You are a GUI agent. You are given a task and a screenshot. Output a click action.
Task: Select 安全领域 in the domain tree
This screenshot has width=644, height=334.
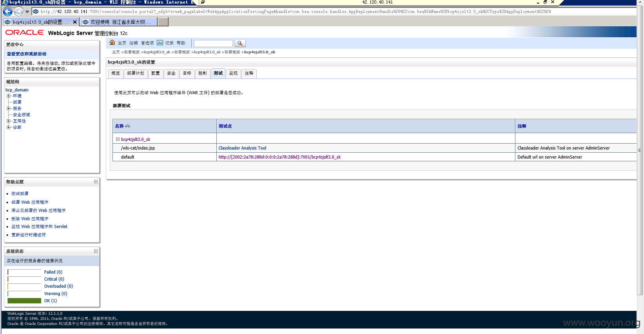(x=22, y=115)
